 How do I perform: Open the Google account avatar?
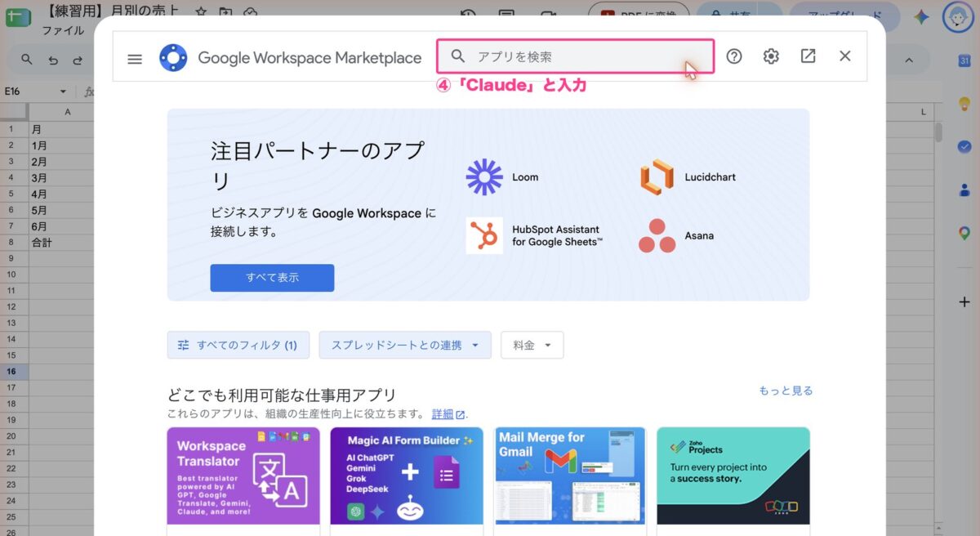point(958,16)
